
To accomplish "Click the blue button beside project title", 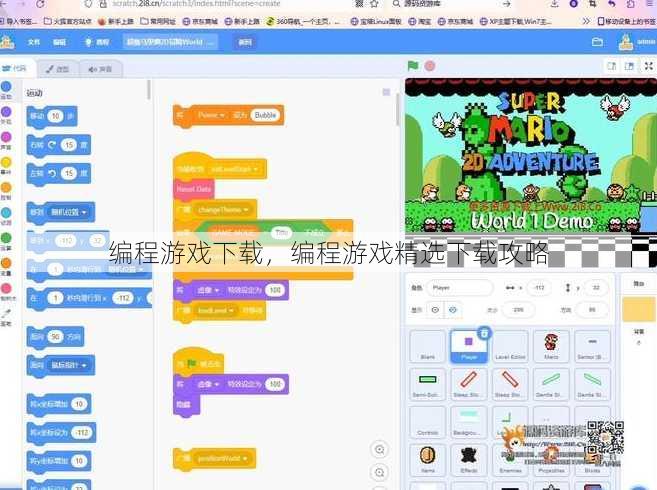I will click(245, 42).
